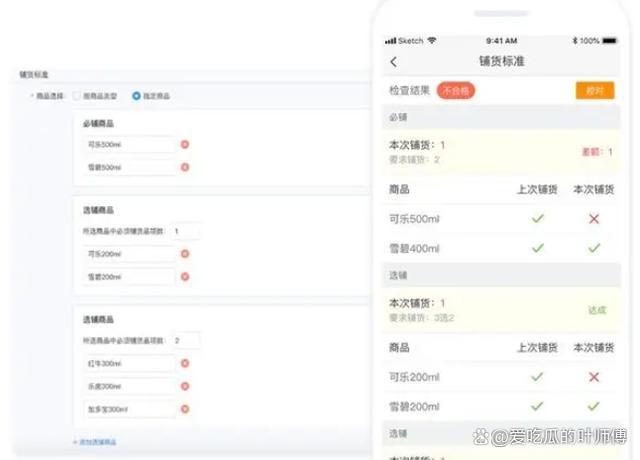This screenshot has width=640, height=460.
Task: Tap the 本次铺货 checkmark for 雪碧400ml
Action: click(594, 248)
